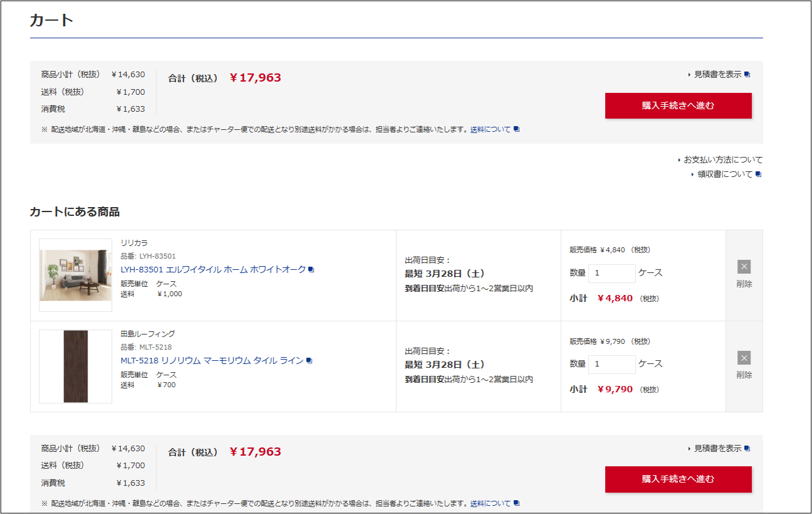This screenshot has width=812, height=514.
Task: Click the top 購入手続きへ進む button
Action: point(678,105)
